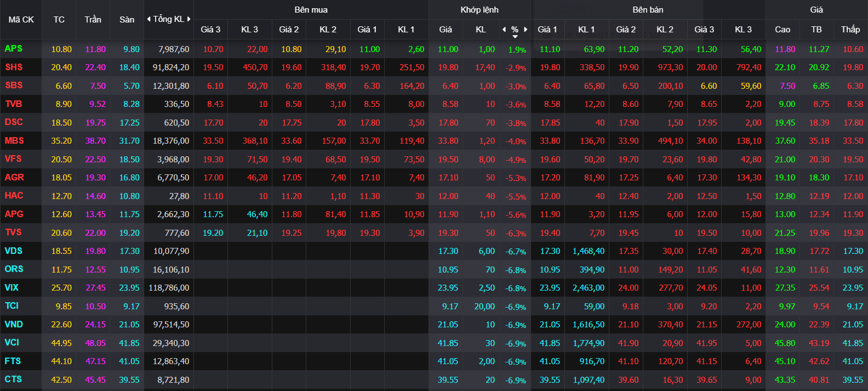Open the ORS stock ticker
Viewport: 868px width, 391px height.
pos(14,269)
